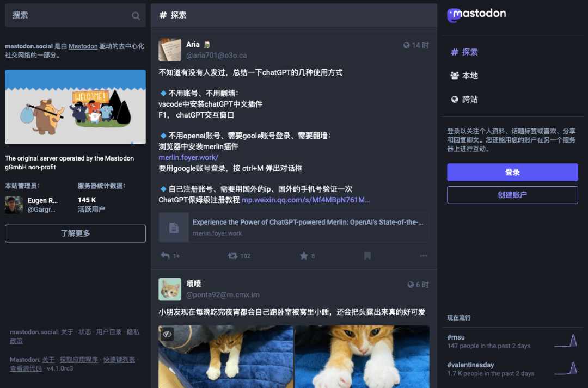
Task: Toggle hidden media eye icon on cat photo
Action: 167,334
